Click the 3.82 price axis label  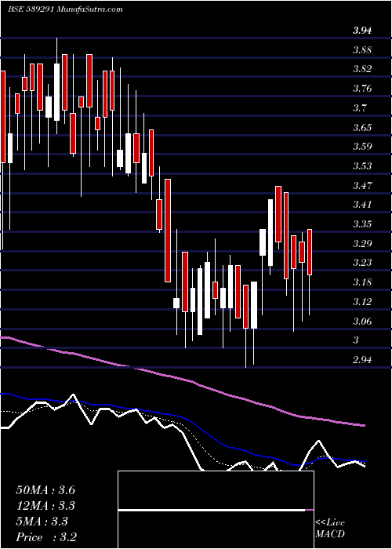(362, 69)
